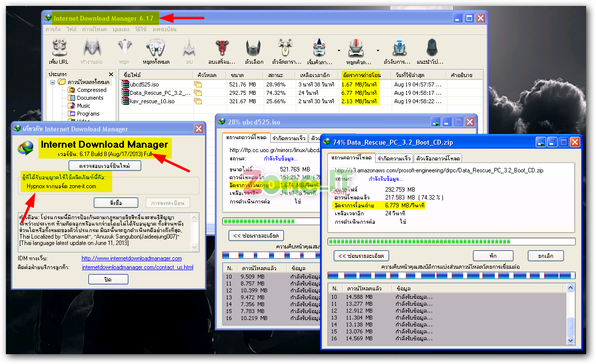Click the สั่งซื้อ (Buy) button in About dialog
The image size is (596, 364).
(116, 203)
